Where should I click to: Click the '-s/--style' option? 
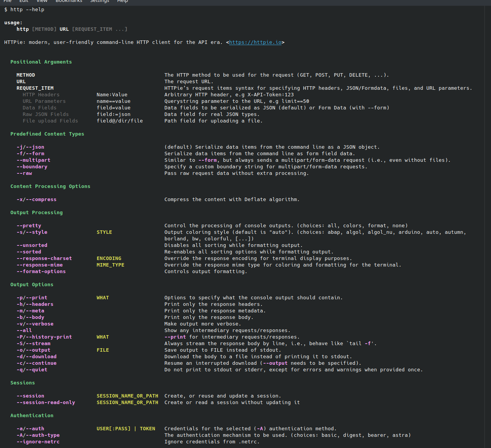coord(32,232)
